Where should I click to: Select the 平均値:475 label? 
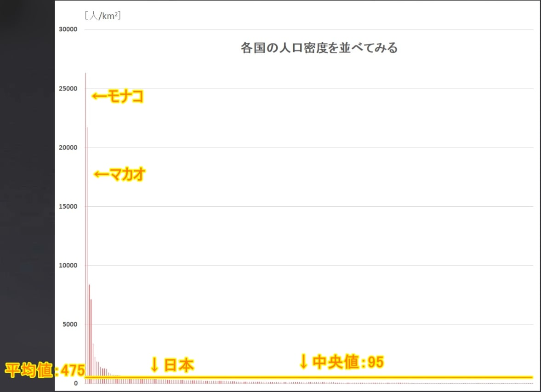(45, 370)
